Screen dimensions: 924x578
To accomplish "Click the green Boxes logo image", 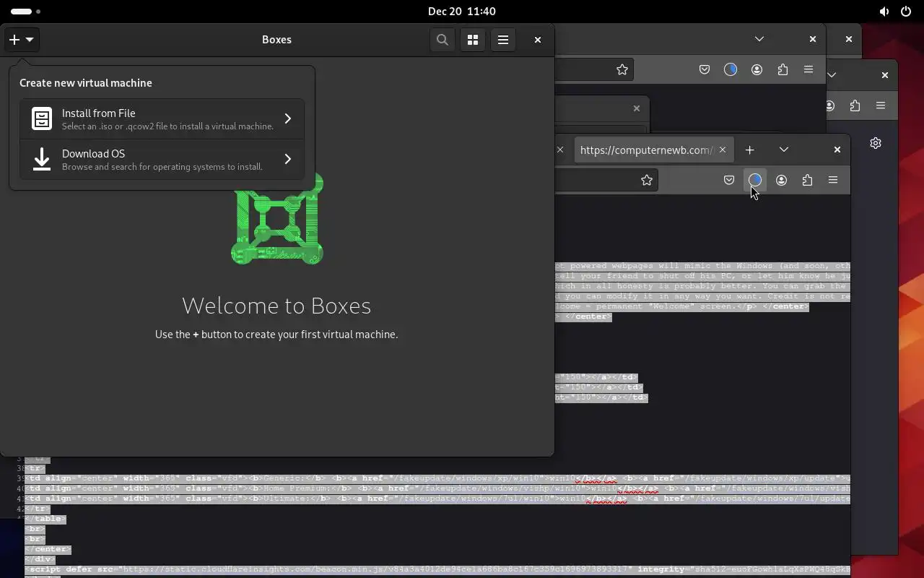I will click(x=277, y=219).
